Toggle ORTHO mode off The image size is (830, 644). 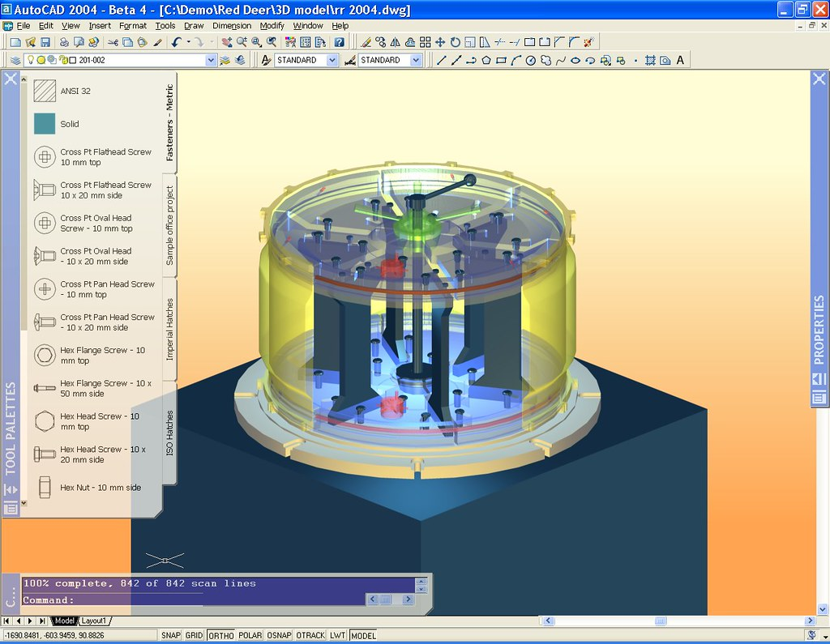(220, 635)
